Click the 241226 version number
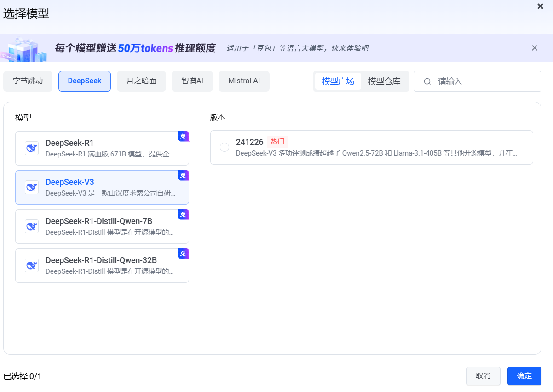 coord(250,142)
